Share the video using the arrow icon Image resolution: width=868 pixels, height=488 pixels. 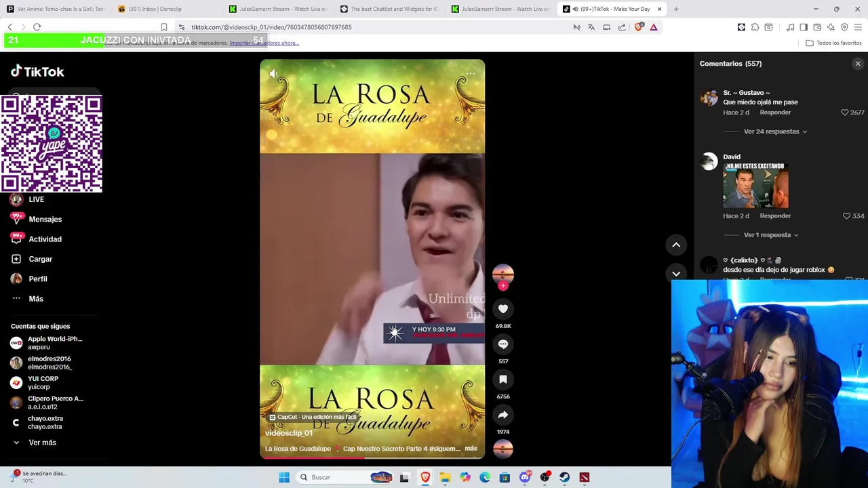pyautogui.click(x=503, y=415)
